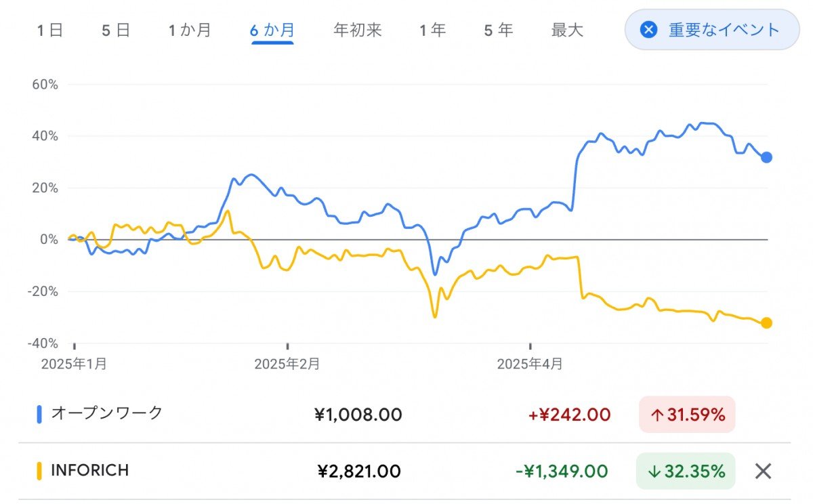Click the blue endpoint dot on chart

click(x=766, y=157)
